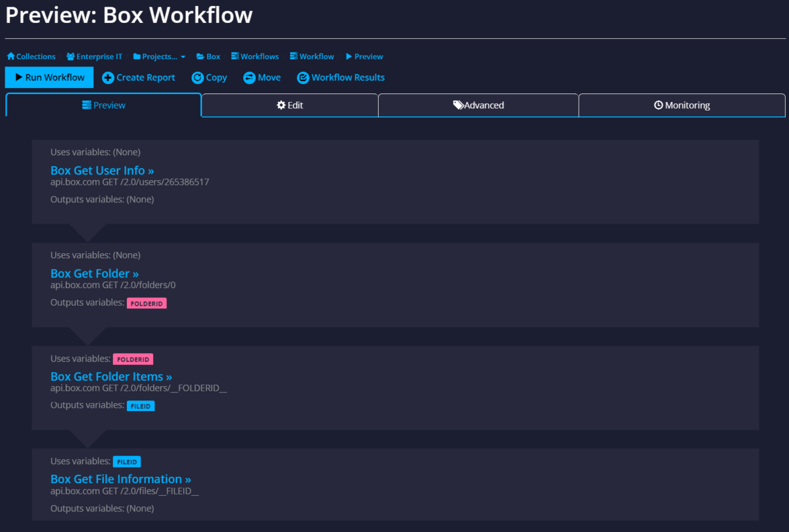Click FOLDERID uses-variable tag in Folder Items

[x=133, y=359]
